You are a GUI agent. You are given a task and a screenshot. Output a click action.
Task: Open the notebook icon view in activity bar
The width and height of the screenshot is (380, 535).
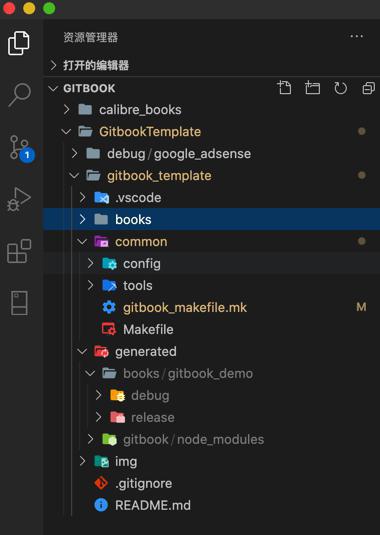click(19, 303)
